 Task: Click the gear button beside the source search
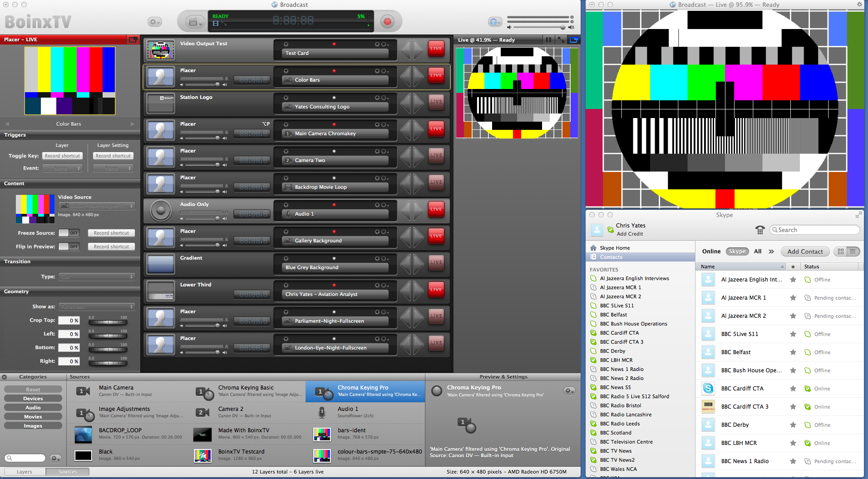coord(55,458)
